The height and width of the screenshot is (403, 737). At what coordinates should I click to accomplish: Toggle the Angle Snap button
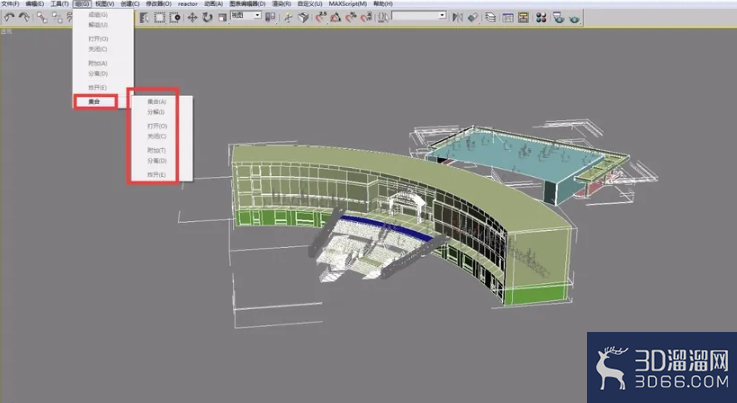[x=336, y=17]
